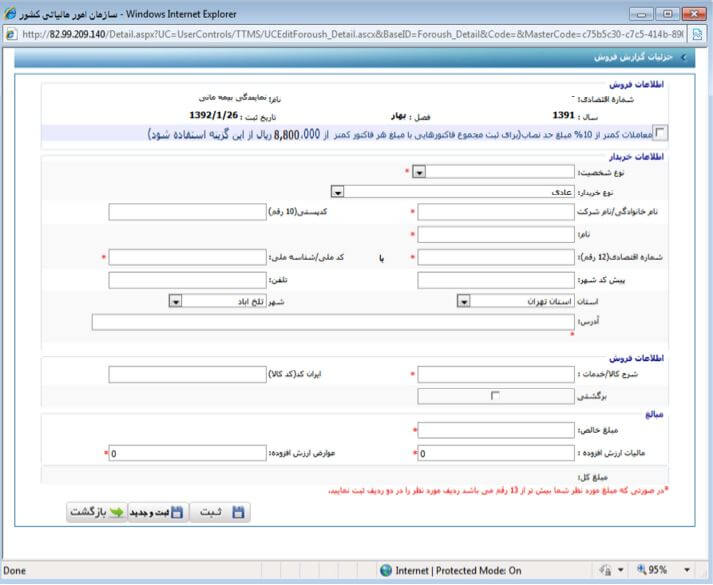
Task: Click the Internet Explorer logo in title bar
Action: [x=10, y=14]
